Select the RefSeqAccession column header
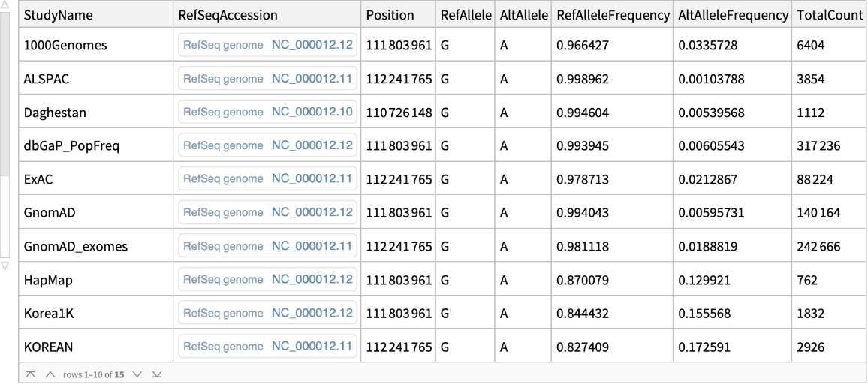868x384 pixels. [228, 15]
